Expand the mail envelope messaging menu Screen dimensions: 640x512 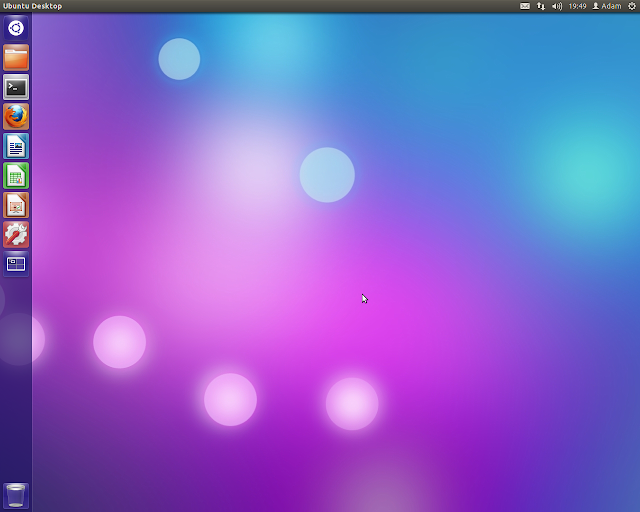pyautogui.click(x=525, y=6)
